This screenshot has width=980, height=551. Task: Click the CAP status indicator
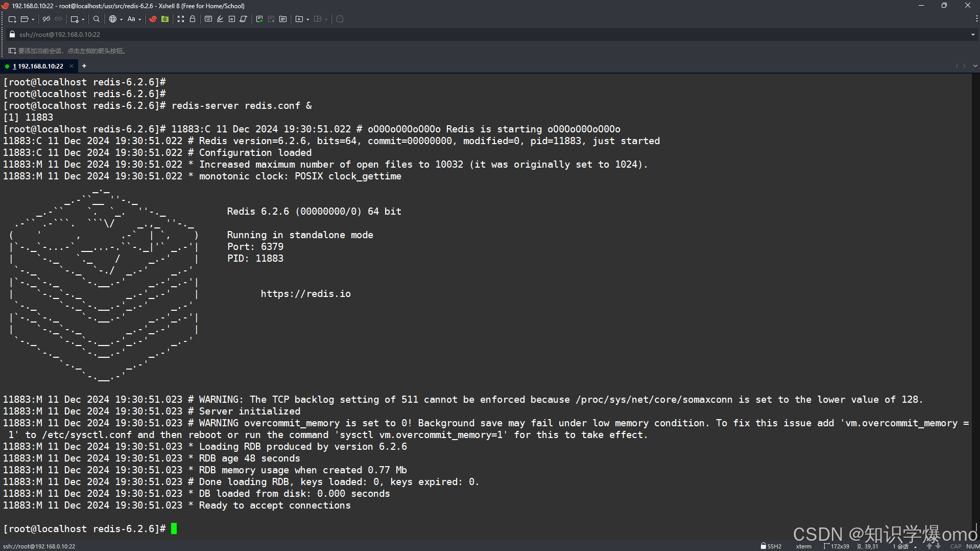pos(955,546)
